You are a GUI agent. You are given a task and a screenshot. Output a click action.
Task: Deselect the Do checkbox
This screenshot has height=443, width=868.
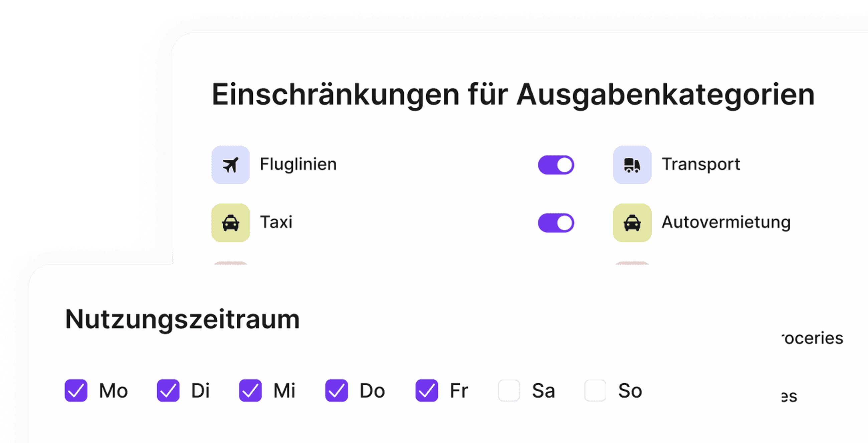[337, 391]
